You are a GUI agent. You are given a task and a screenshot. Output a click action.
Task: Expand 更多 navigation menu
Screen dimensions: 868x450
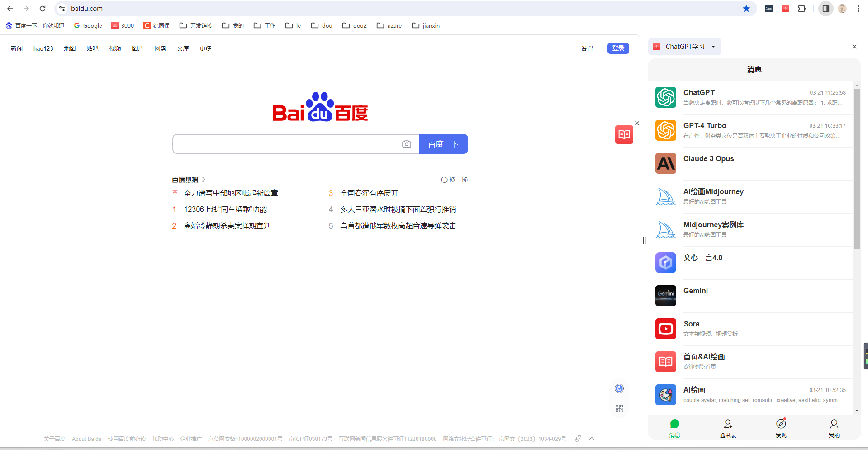(x=205, y=48)
